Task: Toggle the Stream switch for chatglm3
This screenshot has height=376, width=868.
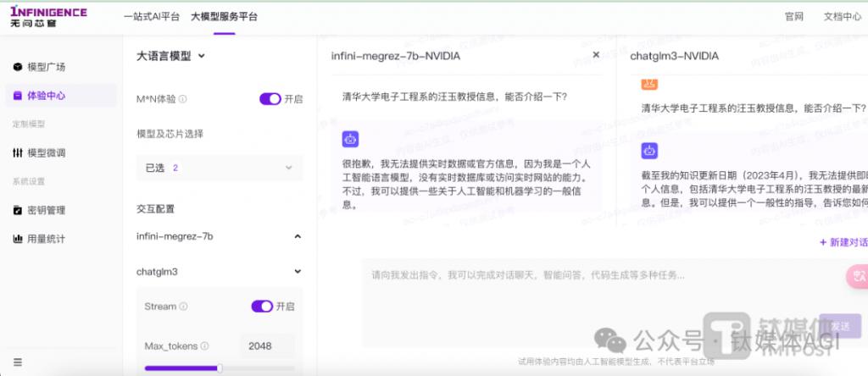Action: click(x=263, y=307)
